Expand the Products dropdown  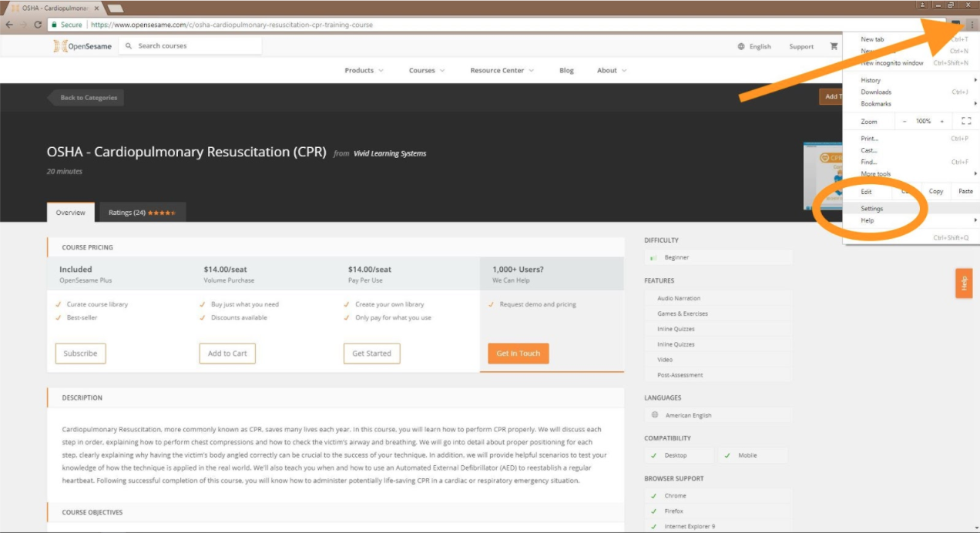[364, 70]
